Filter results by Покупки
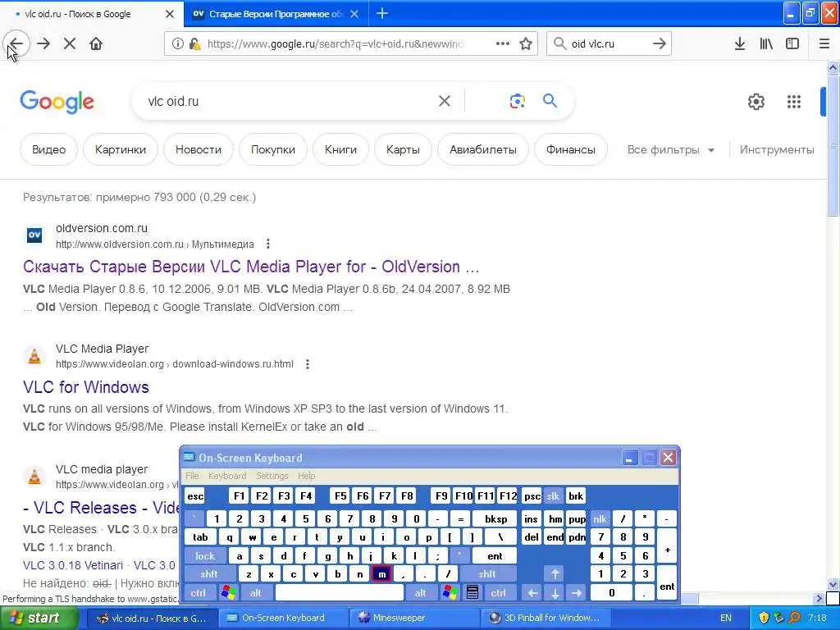The width and height of the screenshot is (840, 630). point(273,149)
